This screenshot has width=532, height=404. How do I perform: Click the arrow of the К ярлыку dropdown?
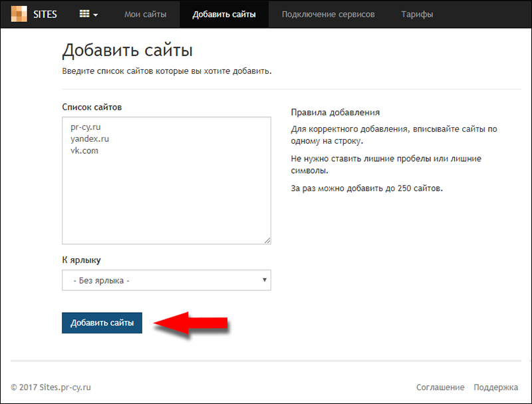coord(265,280)
